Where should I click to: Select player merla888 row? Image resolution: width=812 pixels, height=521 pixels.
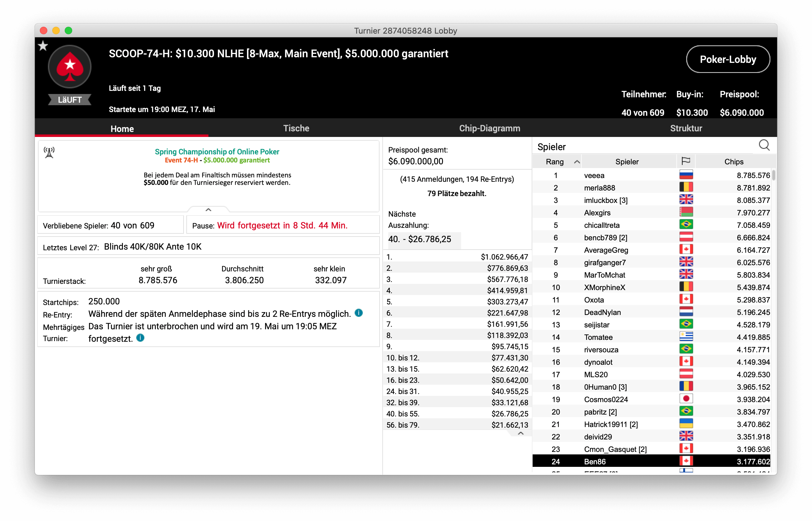599,188
